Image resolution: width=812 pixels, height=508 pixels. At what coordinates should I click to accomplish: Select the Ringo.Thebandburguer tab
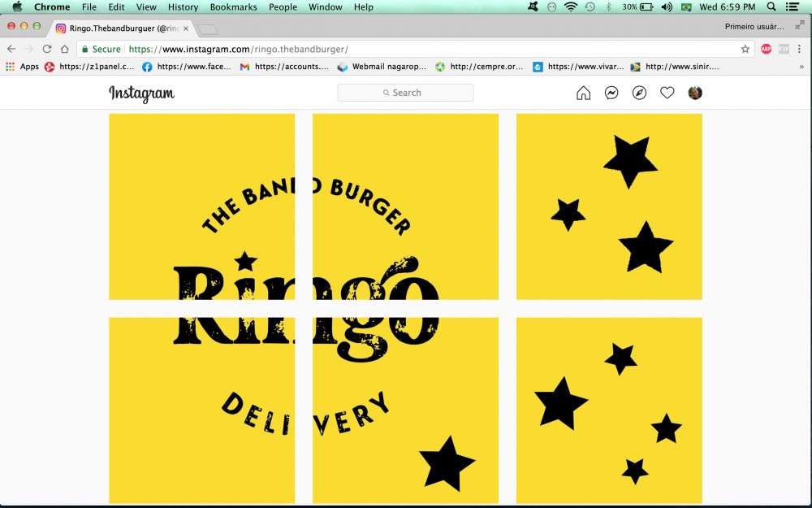(122, 28)
